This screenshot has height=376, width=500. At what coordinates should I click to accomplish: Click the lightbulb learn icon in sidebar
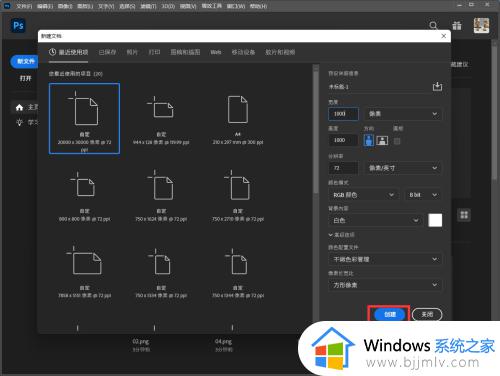[x=19, y=122]
